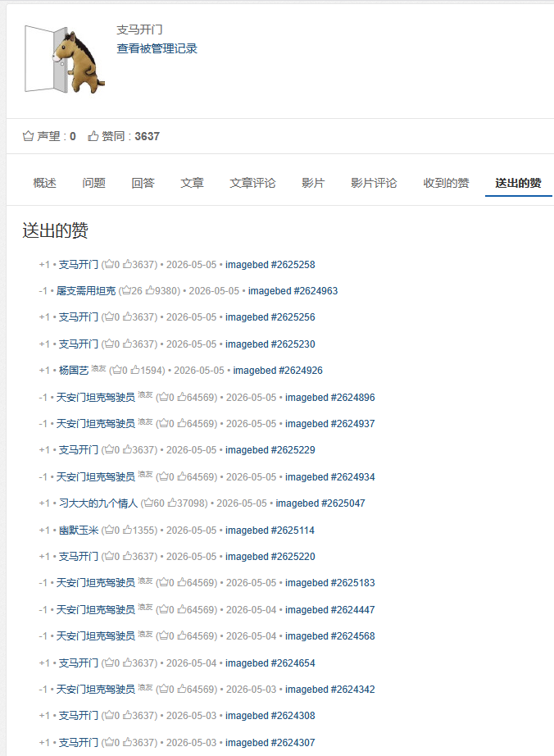Viewport: 554px width, 756px height.
Task: Select the 送出的赞 tab
Action: pos(519,183)
